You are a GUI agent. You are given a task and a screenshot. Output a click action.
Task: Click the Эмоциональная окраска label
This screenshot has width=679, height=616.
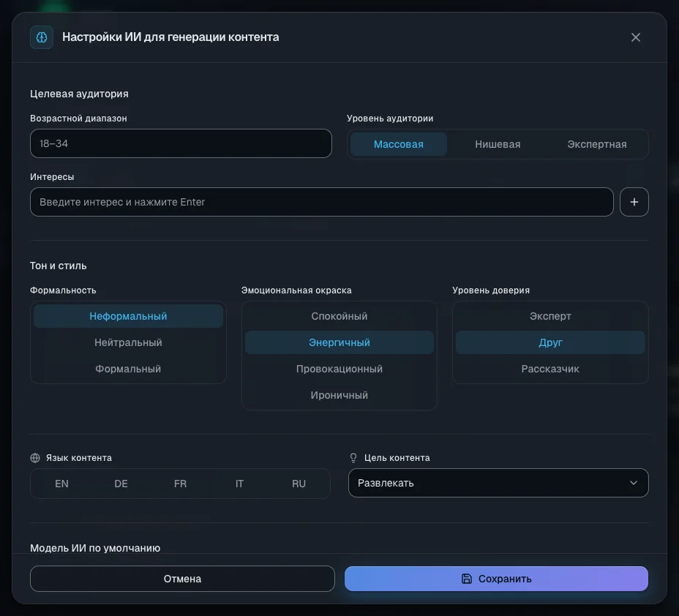pos(296,290)
